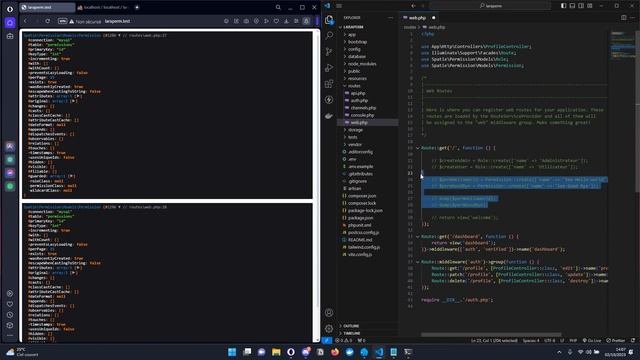Image resolution: width=640 pixels, height=360 pixels.
Task: Expand the OUTLINE section in Explorer
Action: click(x=351, y=326)
